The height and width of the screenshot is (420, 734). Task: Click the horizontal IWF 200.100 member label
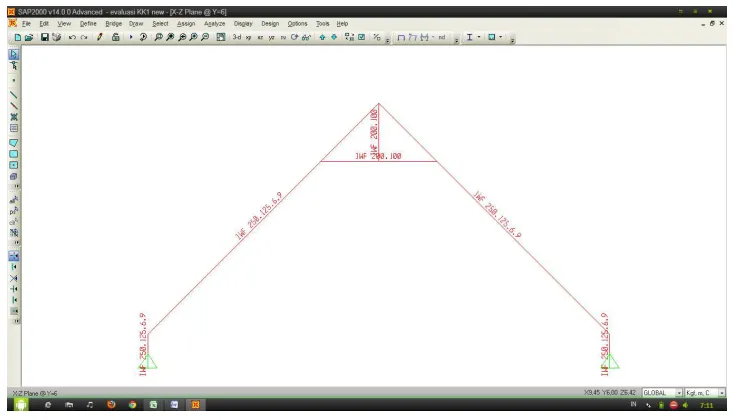378,156
